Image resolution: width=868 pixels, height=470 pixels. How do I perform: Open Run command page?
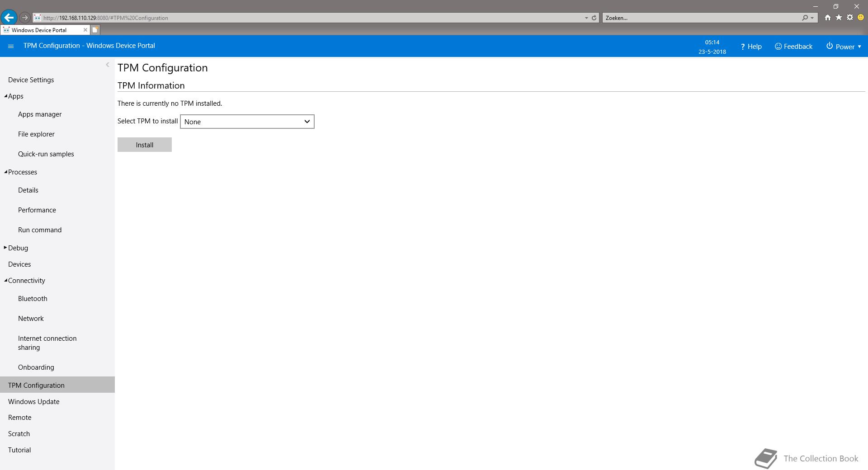click(x=40, y=230)
